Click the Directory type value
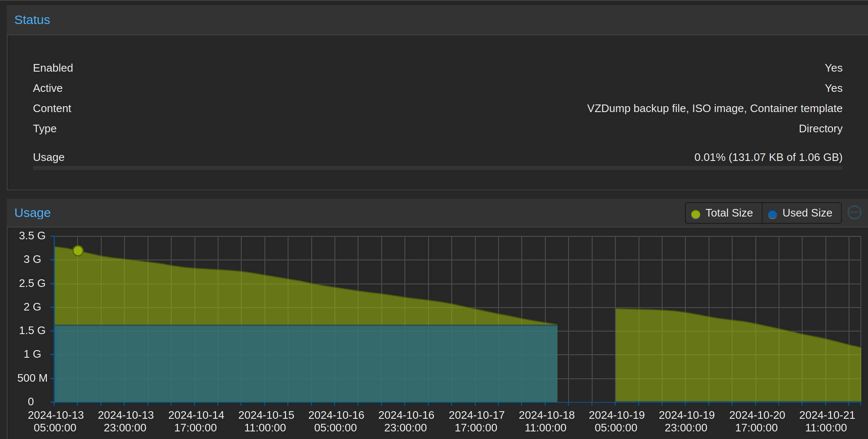 820,128
